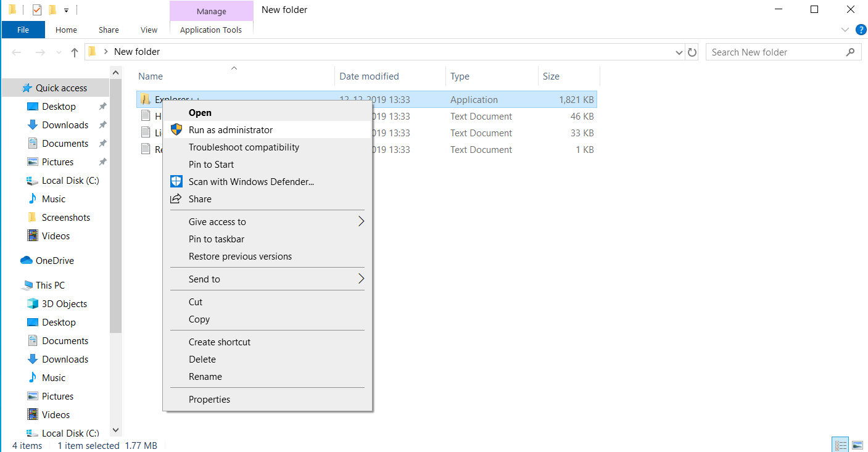This screenshot has height=452, width=868.
Task: Click the Refresh icon beside address bar
Action: [x=692, y=52]
